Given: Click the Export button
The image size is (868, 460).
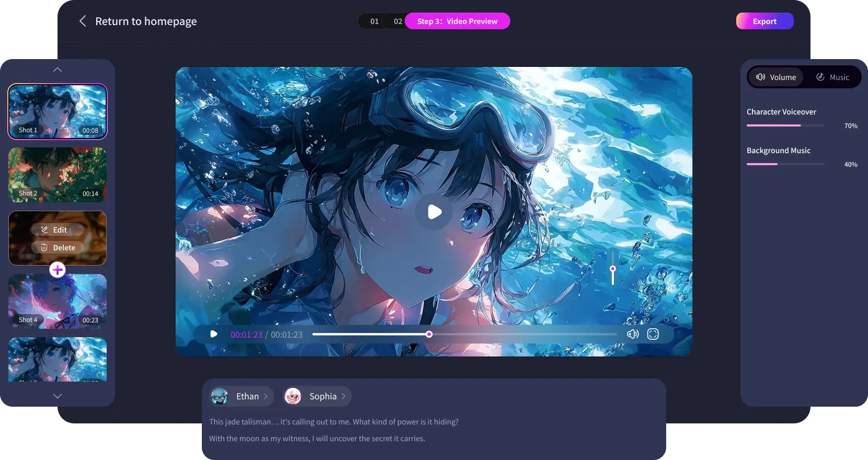Looking at the screenshot, I should coord(764,21).
